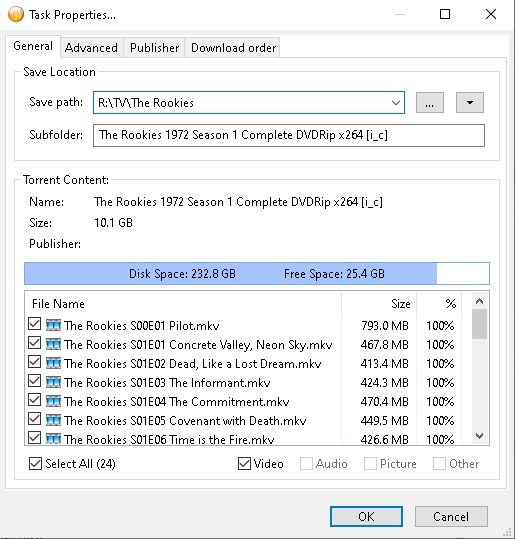Click the video file icon for S01E03 The Informant
515x539 pixels.
[x=53, y=382]
